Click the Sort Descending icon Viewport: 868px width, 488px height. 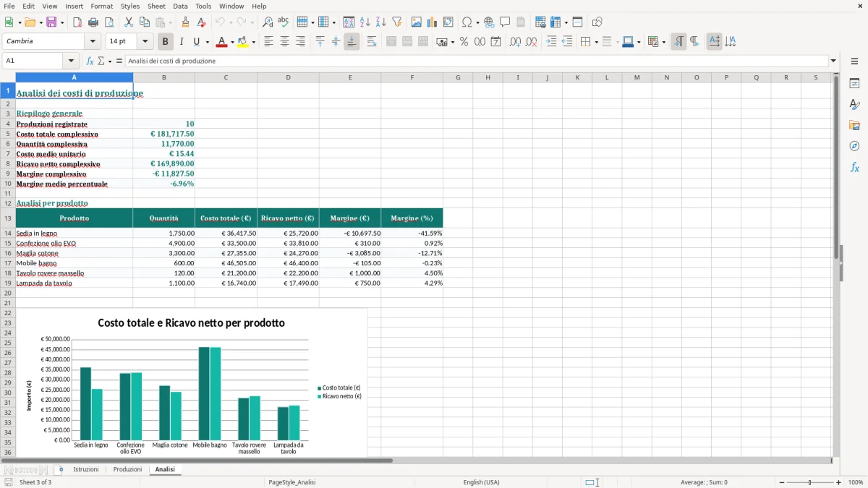click(381, 22)
